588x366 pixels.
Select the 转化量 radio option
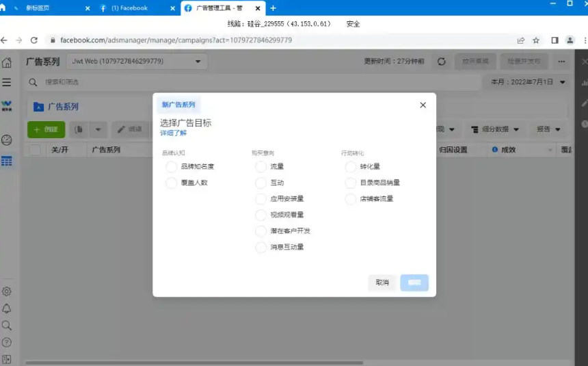[350, 167]
